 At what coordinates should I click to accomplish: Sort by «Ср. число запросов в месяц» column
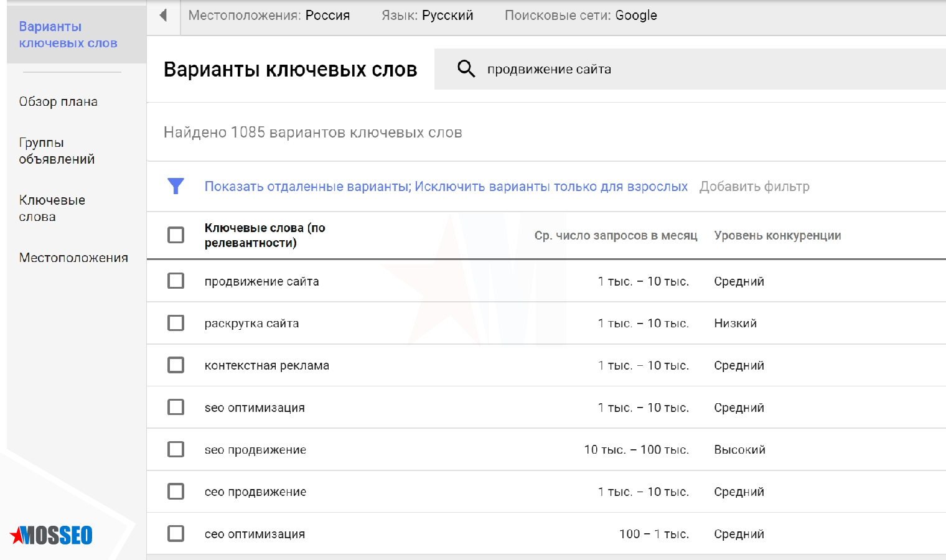(616, 235)
